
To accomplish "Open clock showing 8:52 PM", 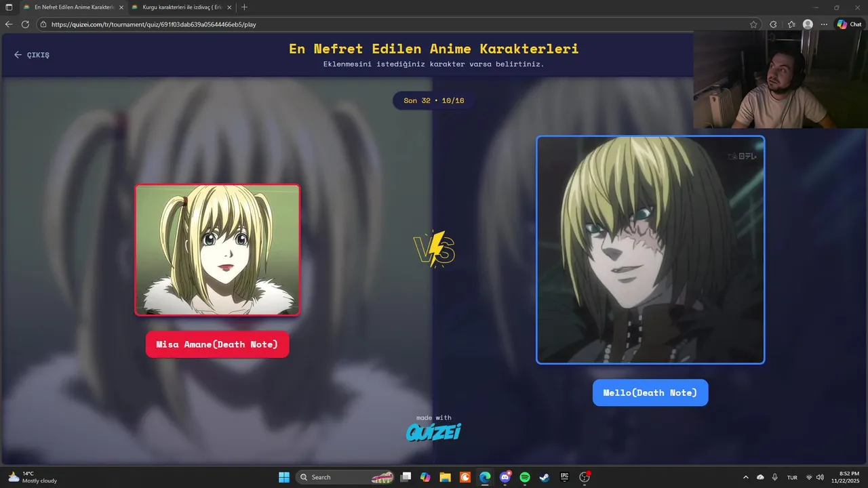I will tap(845, 477).
